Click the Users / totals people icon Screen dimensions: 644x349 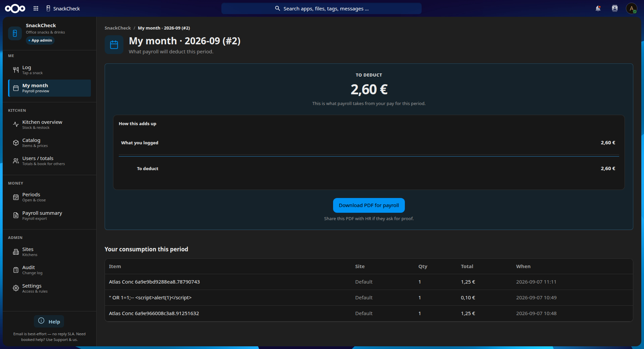click(16, 161)
